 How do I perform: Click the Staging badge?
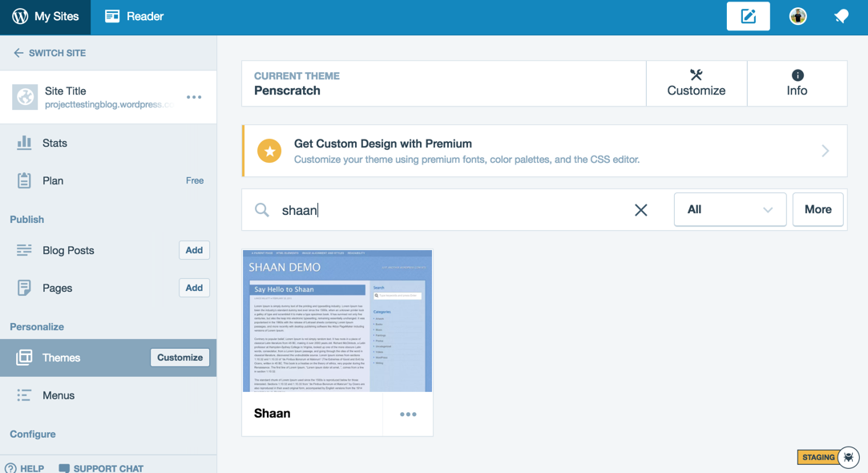(x=818, y=458)
